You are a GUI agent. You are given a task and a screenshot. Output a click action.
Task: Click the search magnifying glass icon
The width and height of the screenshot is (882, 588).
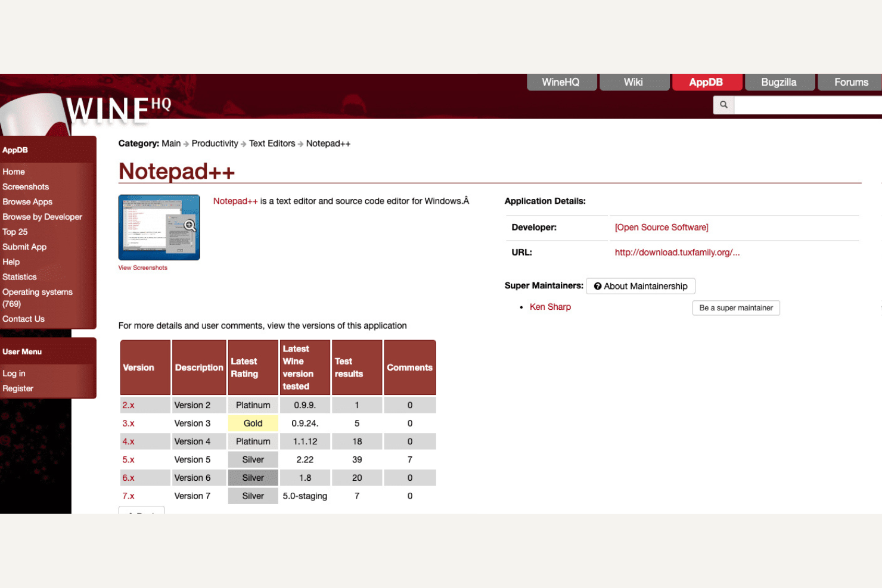tap(723, 105)
